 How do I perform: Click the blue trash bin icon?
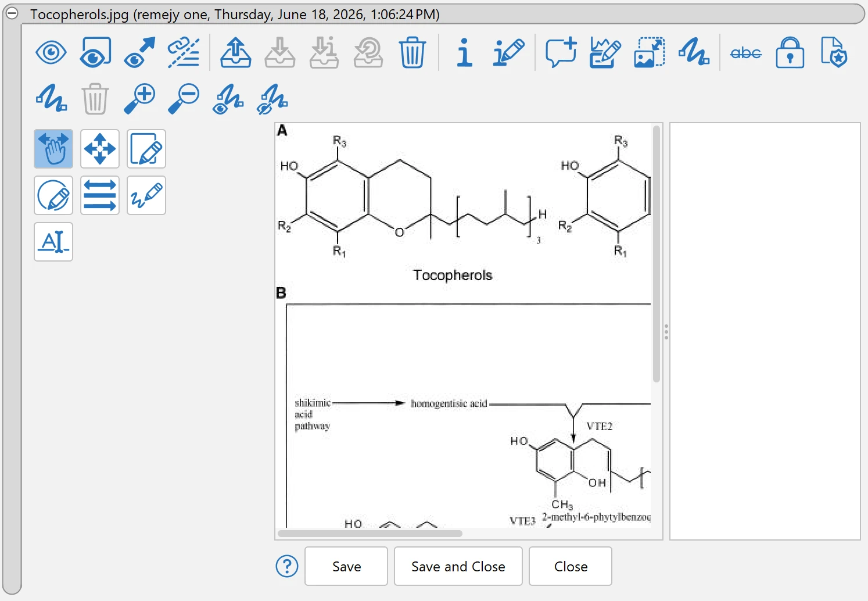[413, 53]
